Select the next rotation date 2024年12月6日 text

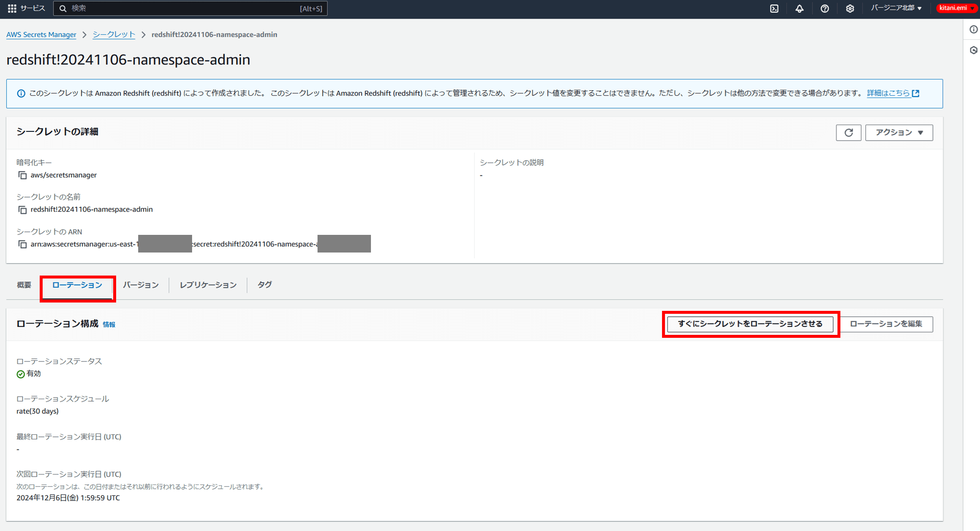(x=68, y=498)
